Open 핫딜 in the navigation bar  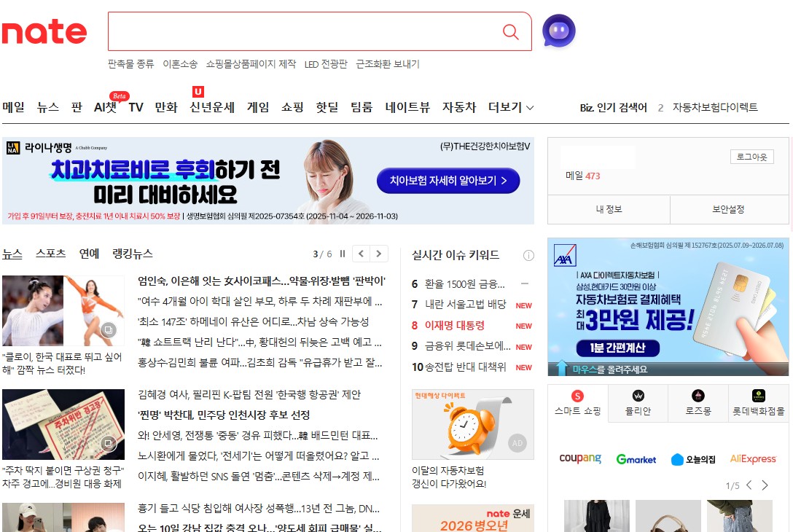(x=327, y=107)
